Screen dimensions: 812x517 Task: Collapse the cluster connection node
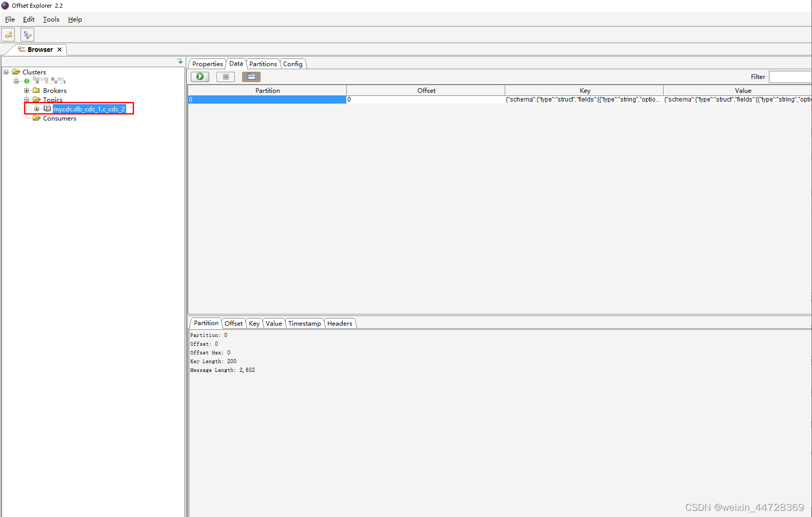[x=16, y=81]
